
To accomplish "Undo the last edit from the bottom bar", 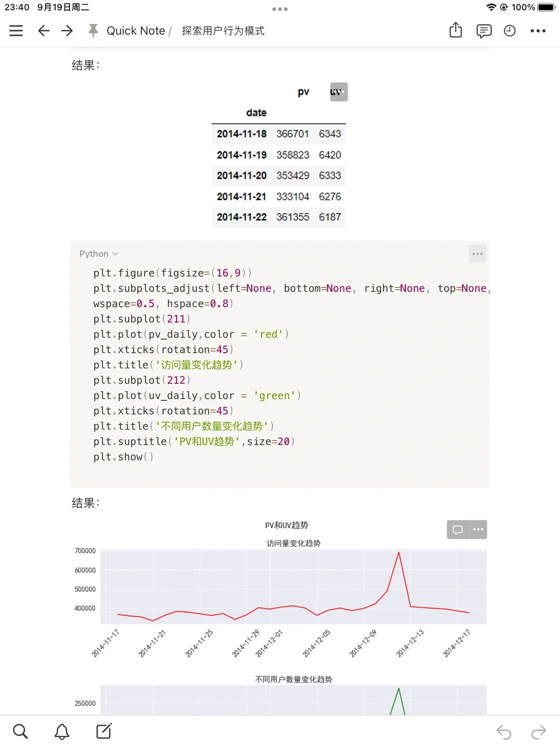I will tap(504, 732).
